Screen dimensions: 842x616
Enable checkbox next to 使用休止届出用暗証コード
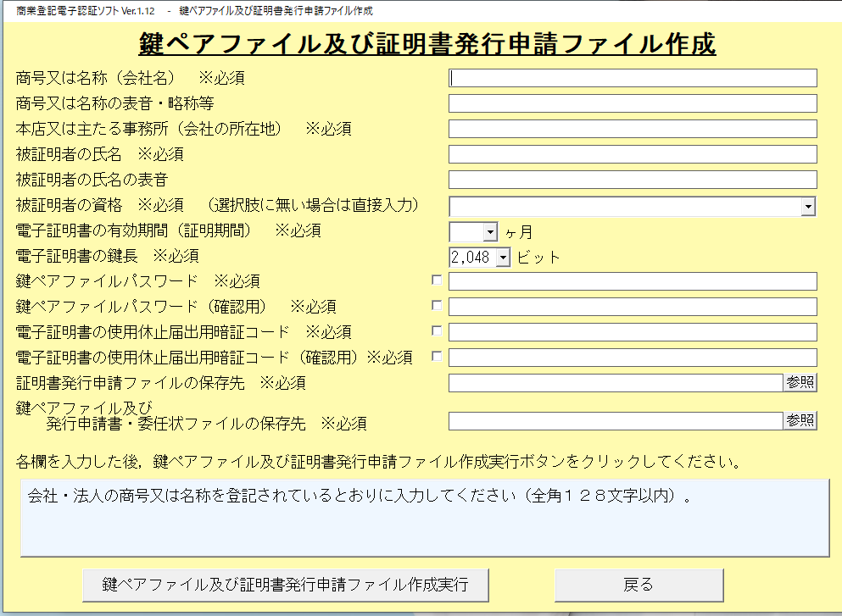437,330
